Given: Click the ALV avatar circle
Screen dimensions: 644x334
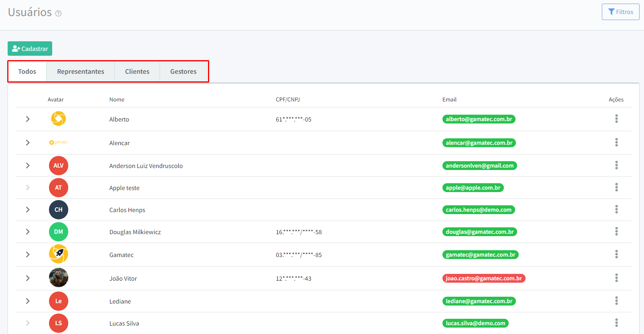Looking at the screenshot, I should 59,166.
